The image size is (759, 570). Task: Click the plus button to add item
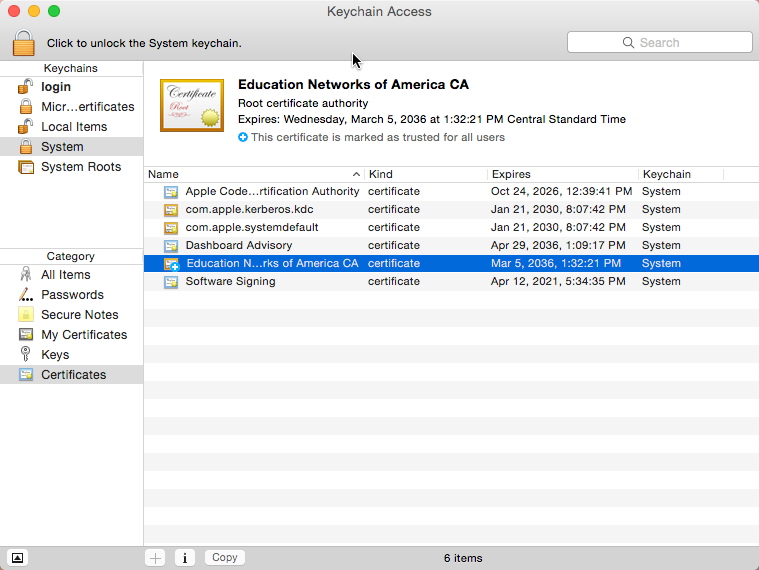click(x=155, y=558)
